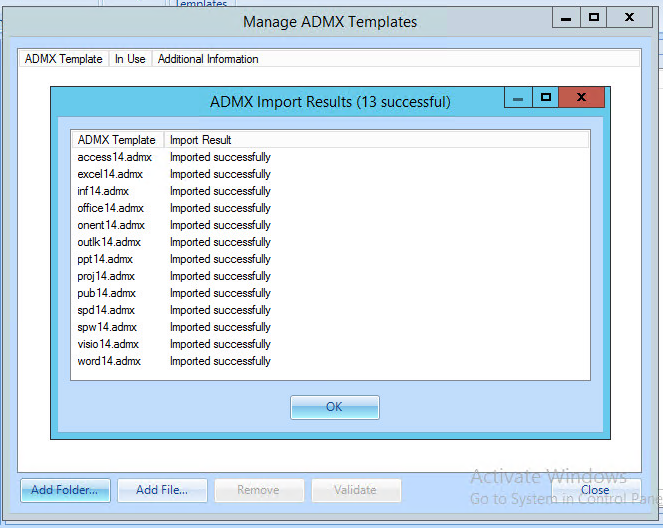The image size is (663, 528).
Task: Maximize the ADMX Import Results window
Action: click(545, 98)
